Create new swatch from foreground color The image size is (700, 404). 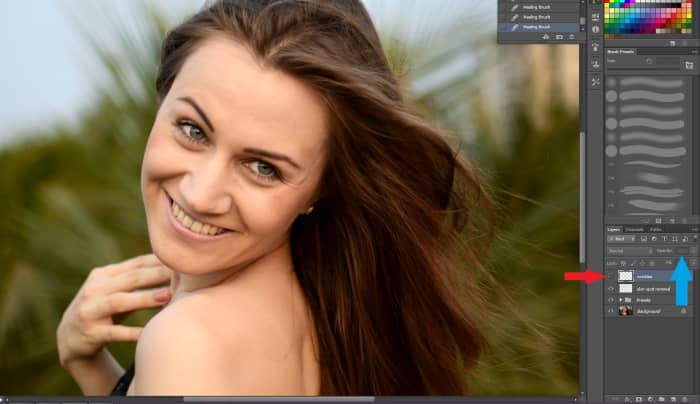[673, 43]
